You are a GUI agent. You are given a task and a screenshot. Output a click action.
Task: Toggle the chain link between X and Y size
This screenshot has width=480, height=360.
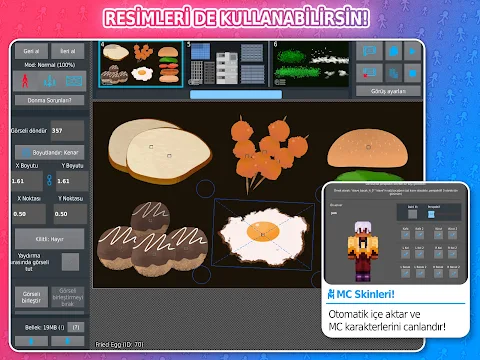pos(49,180)
